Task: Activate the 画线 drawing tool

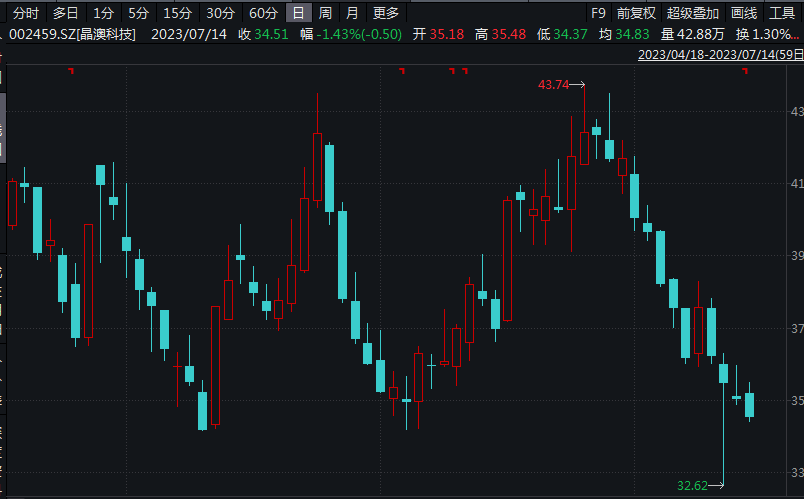Action: click(744, 13)
